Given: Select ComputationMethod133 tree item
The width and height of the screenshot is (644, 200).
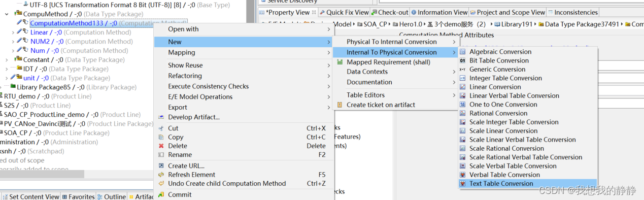Looking at the screenshot, I should point(109,23).
